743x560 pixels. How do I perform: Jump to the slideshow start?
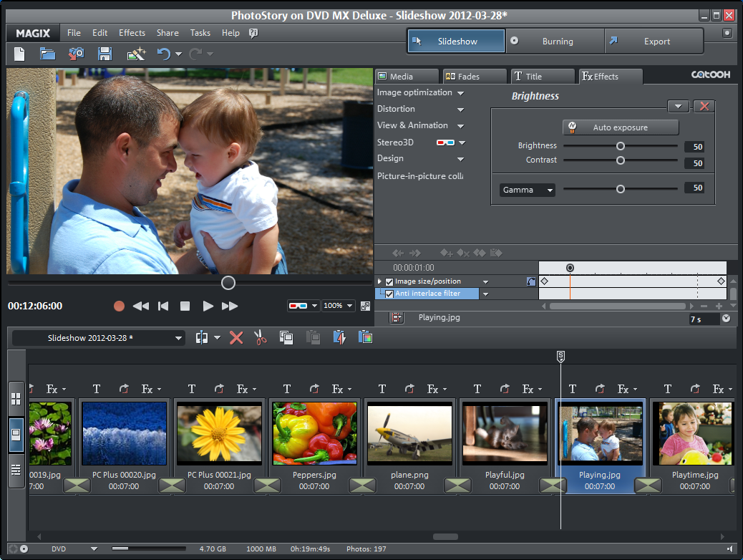click(x=163, y=306)
